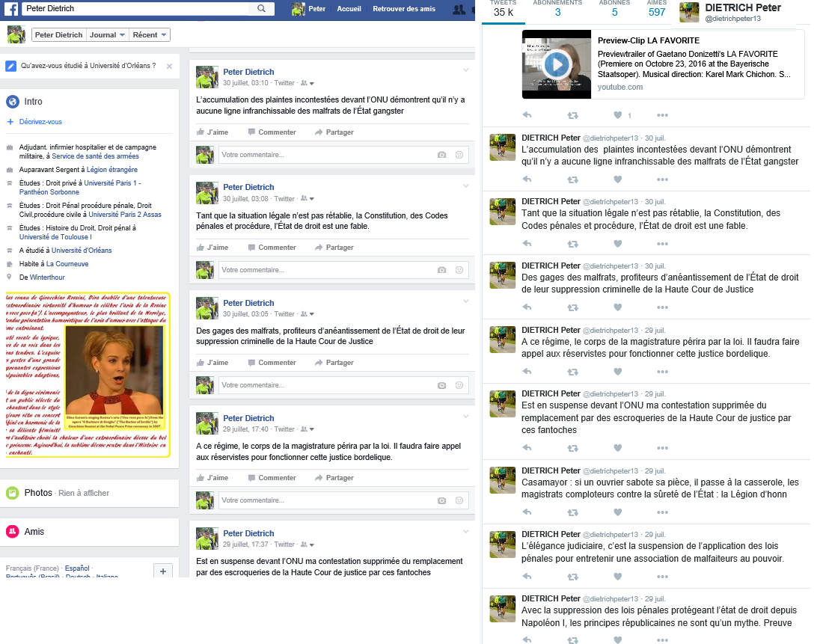Reply to the 'L'élégance judiciaire' tweet
826x644 pixels.
point(527,577)
